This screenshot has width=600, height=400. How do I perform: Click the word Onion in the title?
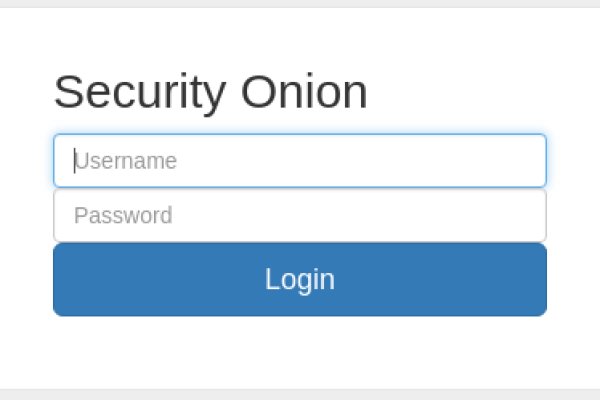[x=304, y=92]
